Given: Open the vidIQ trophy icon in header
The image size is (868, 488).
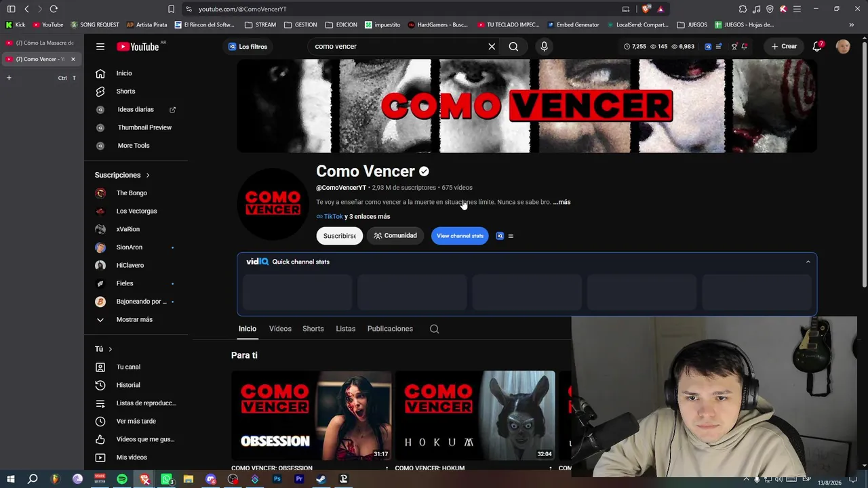Looking at the screenshot, I should pyautogui.click(x=734, y=47).
